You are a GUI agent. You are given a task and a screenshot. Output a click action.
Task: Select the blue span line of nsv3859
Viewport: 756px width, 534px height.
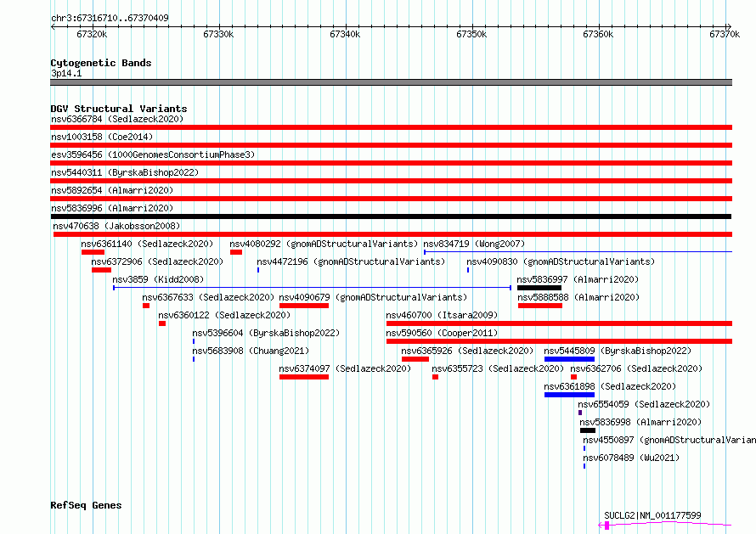(312, 288)
